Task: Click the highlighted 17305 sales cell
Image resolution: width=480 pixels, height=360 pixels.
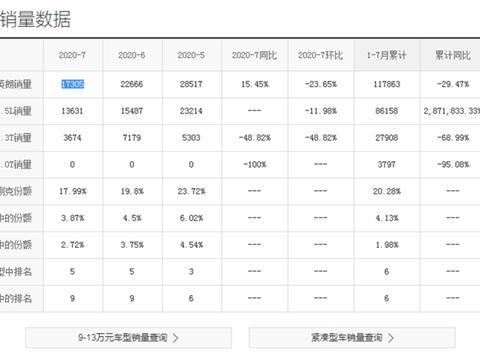Action: point(72,84)
